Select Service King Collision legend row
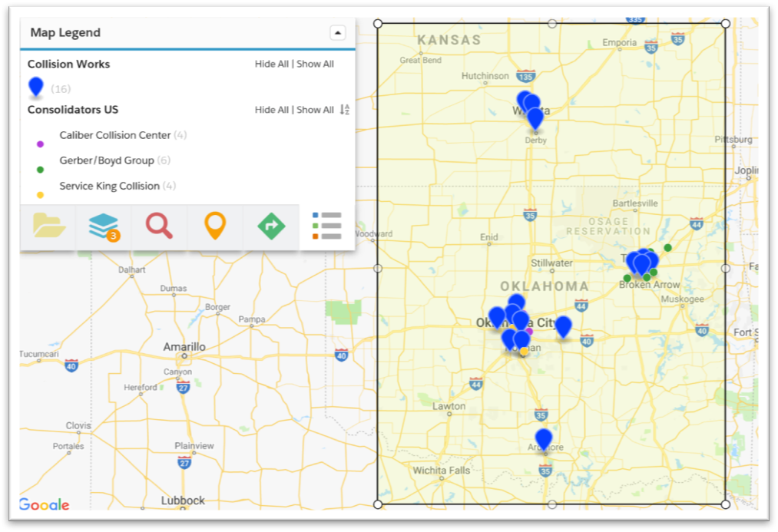 point(118,186)
